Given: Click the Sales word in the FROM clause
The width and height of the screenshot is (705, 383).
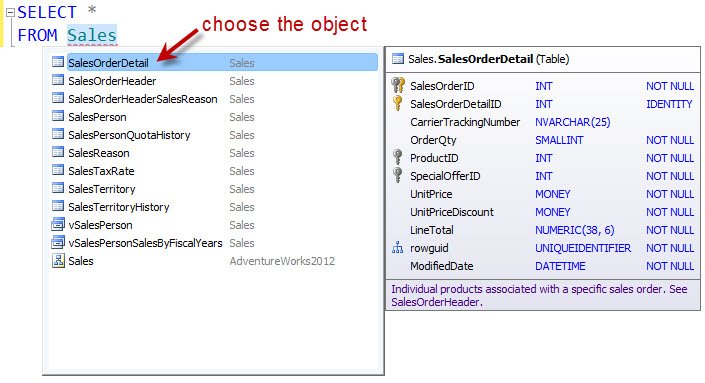Looking at the screenshot, I should [x=92, y=35].
